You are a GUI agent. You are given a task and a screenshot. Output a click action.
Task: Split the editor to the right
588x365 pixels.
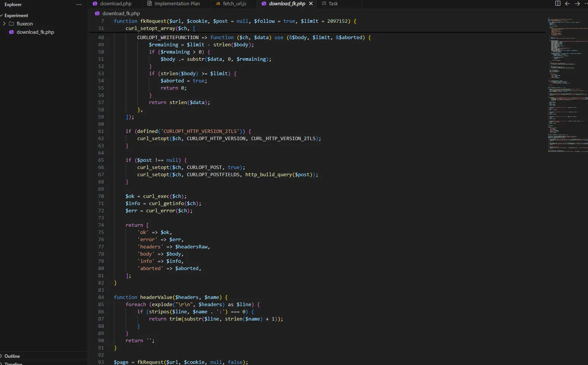coord(558,3)
